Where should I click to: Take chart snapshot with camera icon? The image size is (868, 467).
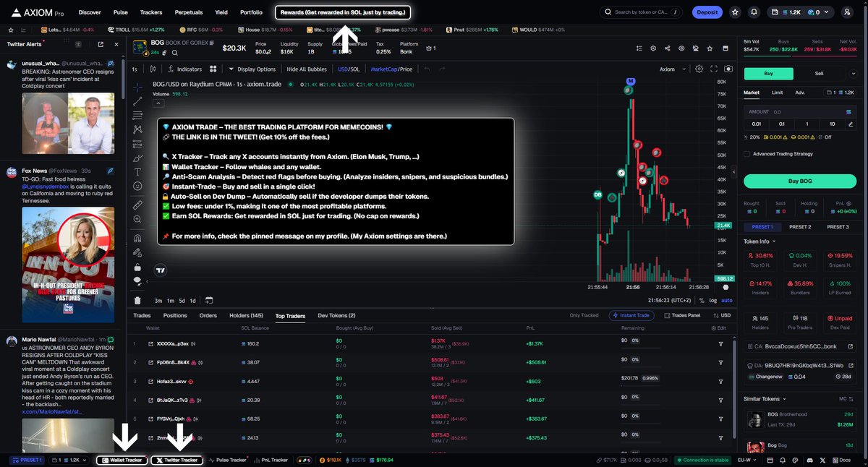pos(728,69)
